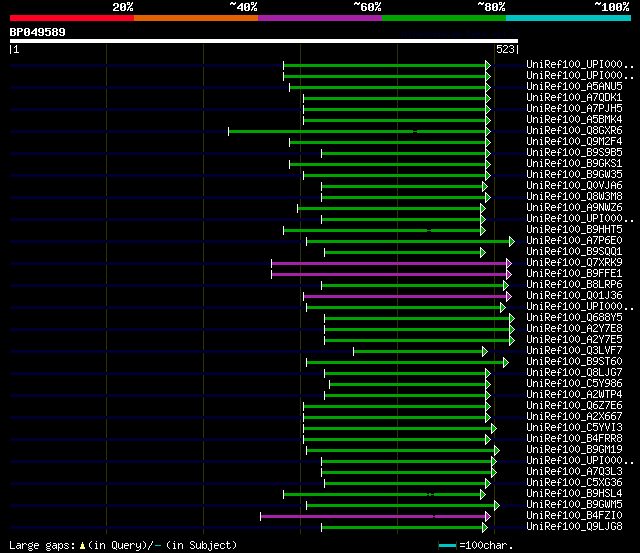The height and width of the screenshot is (553, 640).
Task: Select the UniRef100_A2X667 label
Action: pyautogui.click(x=574, y=417)
